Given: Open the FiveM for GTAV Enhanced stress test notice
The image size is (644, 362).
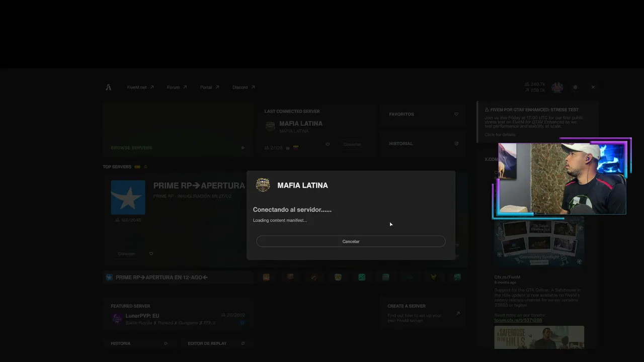Looking at the screenshot, I should (537, 122).
